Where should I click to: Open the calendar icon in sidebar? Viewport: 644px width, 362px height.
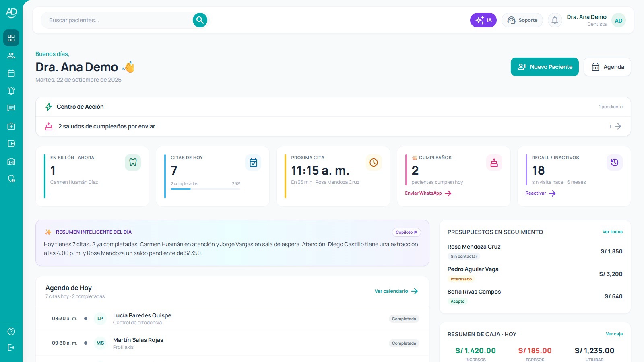[11, 73]
